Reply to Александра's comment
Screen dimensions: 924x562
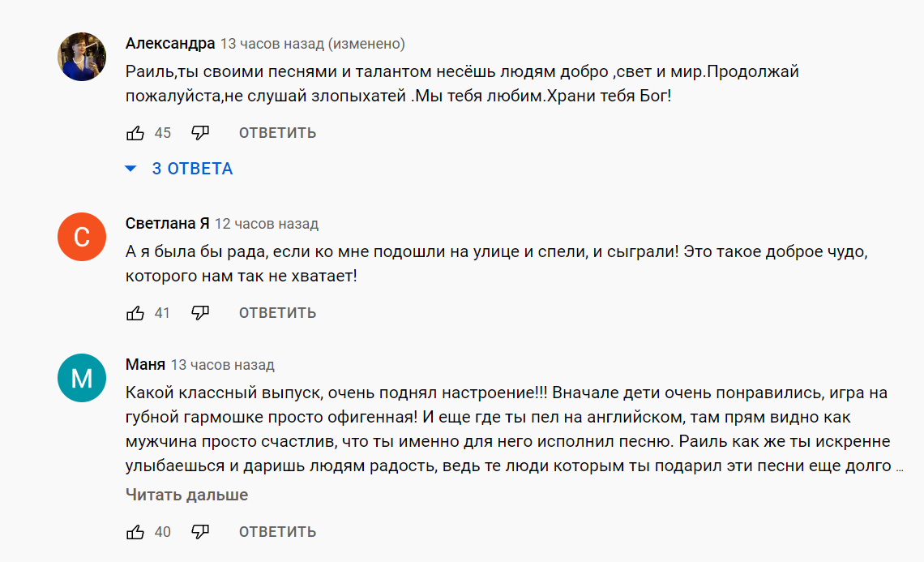tap(277, 133)
